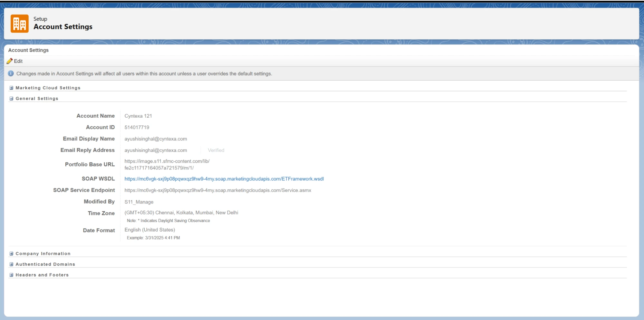Expand the Marketing Cloud Settings section
This screenshot has height=320, width=644.
click(x=11, y=88)
